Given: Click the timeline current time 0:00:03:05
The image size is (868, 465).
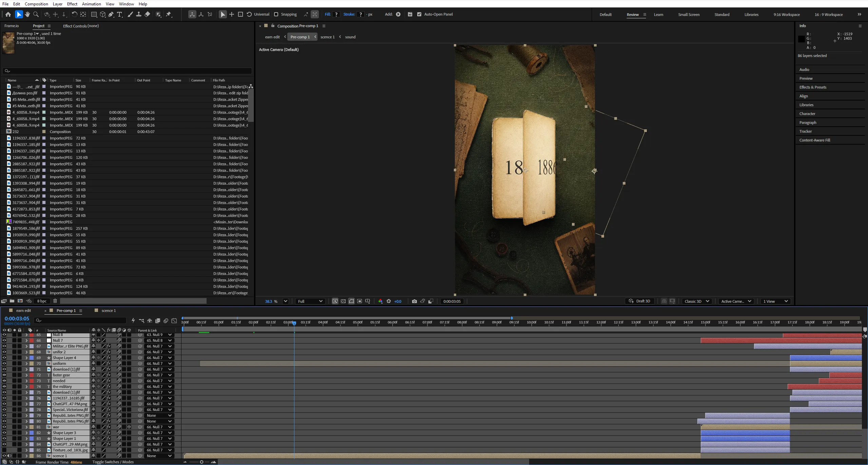Looking at the screenshot, I should (x=17, y=319).
